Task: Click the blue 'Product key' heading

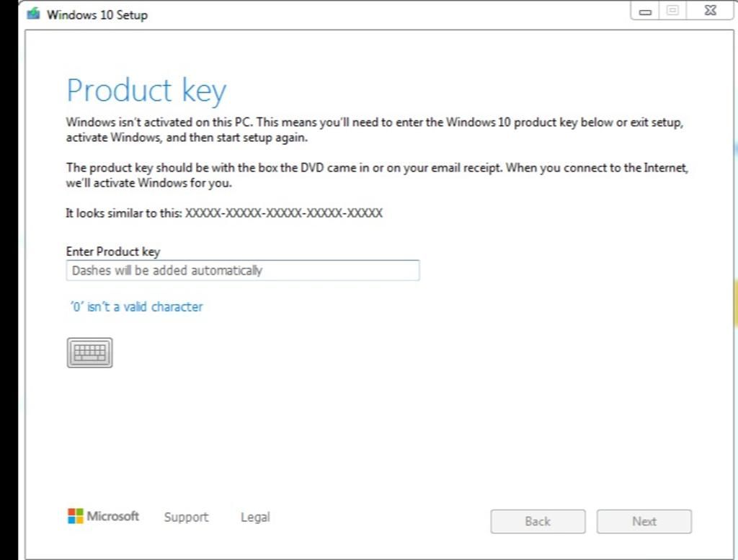Action: [146, 91]
